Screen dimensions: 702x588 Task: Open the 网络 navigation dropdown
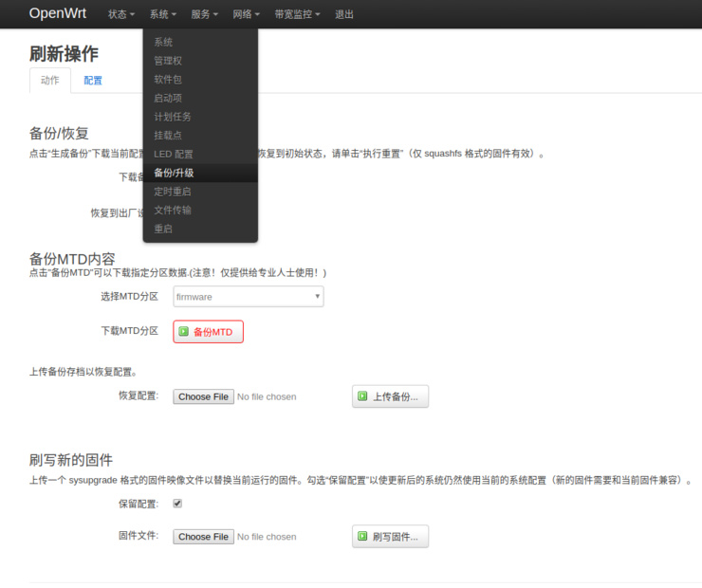(x=247, y=14)
